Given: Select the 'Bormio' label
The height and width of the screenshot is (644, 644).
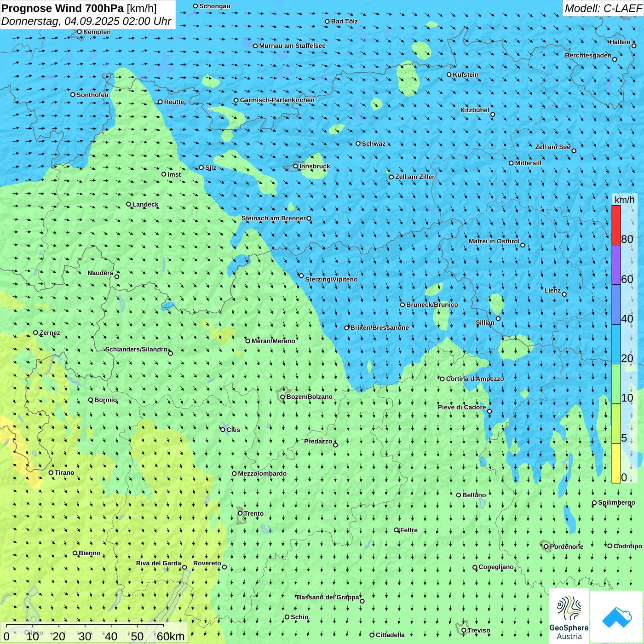Looking at the screenshot, I should tap(106, 400).
